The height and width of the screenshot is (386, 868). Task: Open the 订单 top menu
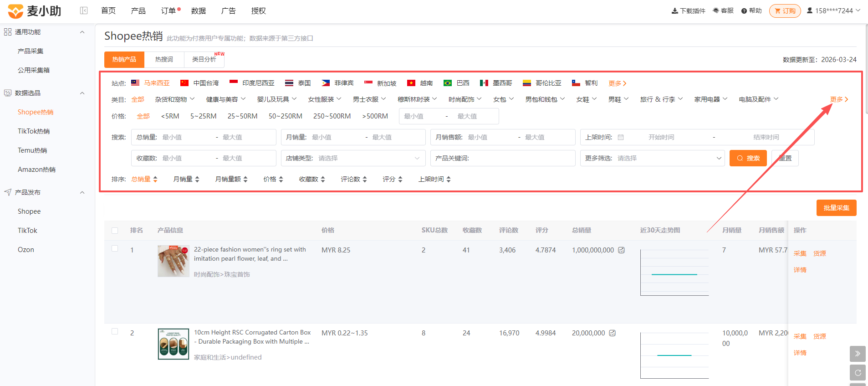click(x=168, y=10)
